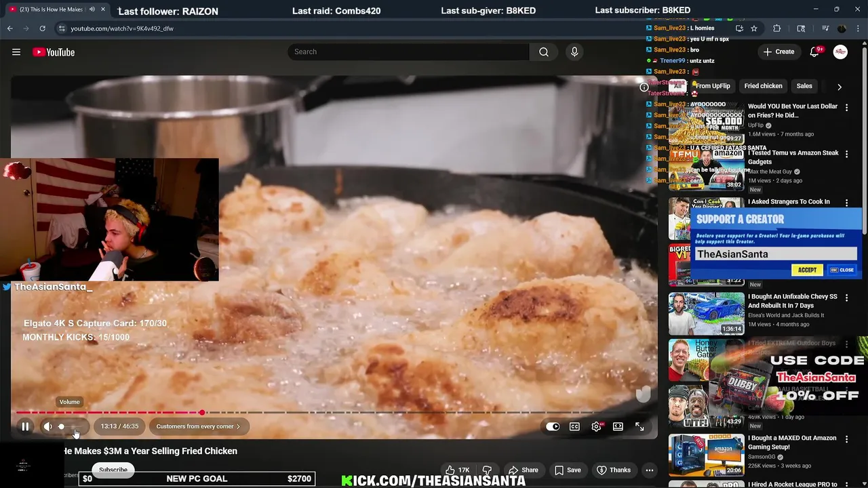Image resolution: width=868 pixels, height=488 pixels.
Task: Toggle closed captions (CC)
Action: coord(574,426)
